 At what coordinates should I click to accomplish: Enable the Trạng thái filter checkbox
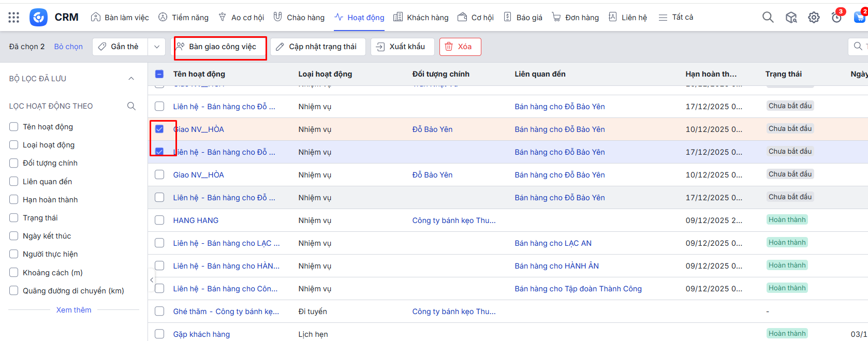(x=14, y=218)
